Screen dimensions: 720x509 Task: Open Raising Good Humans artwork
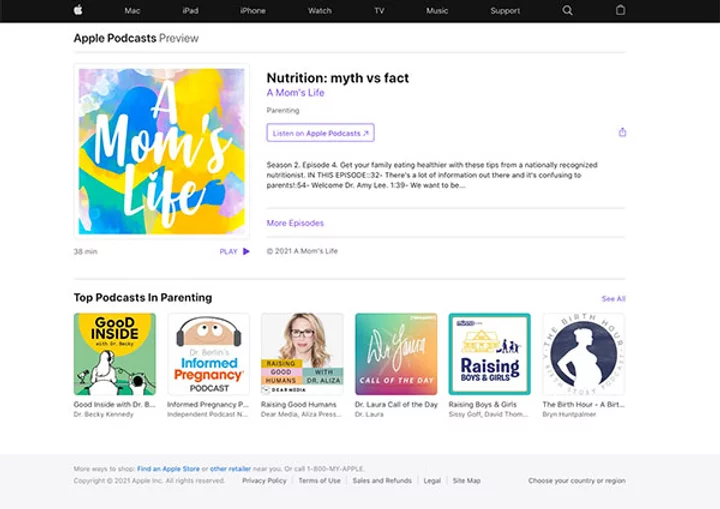(x=302, y=354)
